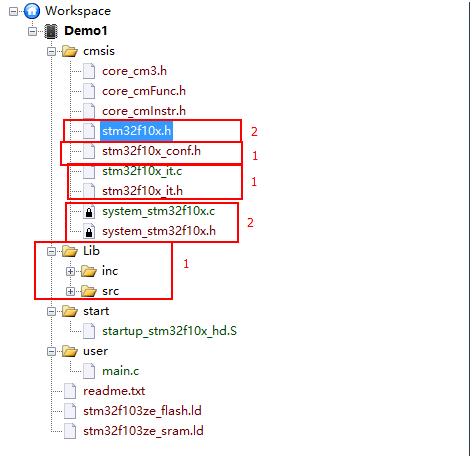Click the cmsis folder icon

tap(70, 51)
